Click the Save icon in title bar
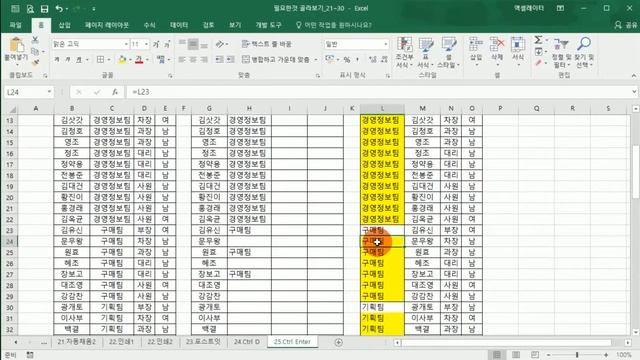 tap(44, 9)
